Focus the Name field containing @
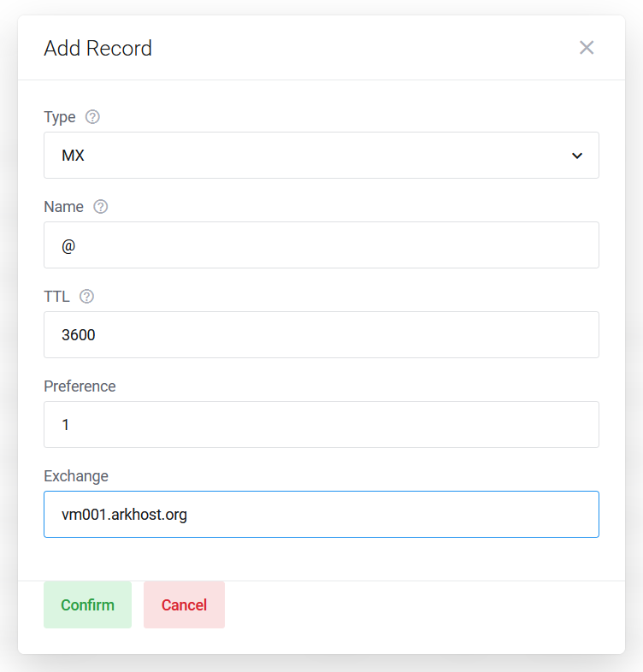 click(321, 245)
